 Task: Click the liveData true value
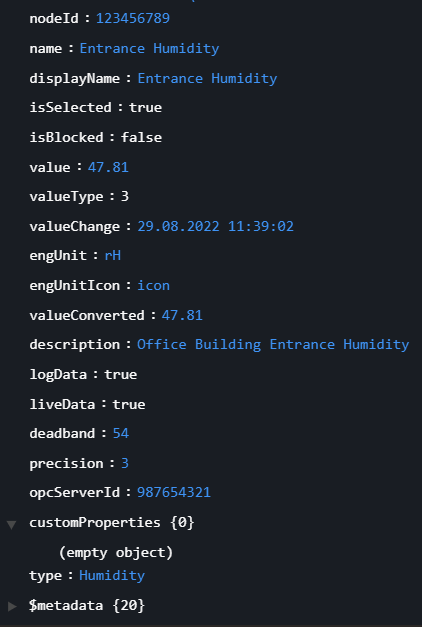tap(129, 404)
